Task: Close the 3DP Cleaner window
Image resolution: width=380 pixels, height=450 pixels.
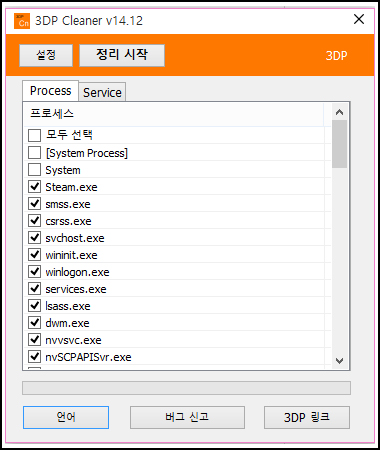Action: click(x=359, y=19)
